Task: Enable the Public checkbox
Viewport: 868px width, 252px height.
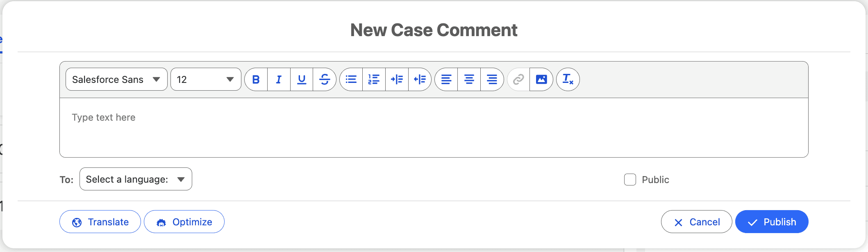Action: pos(629,179)
